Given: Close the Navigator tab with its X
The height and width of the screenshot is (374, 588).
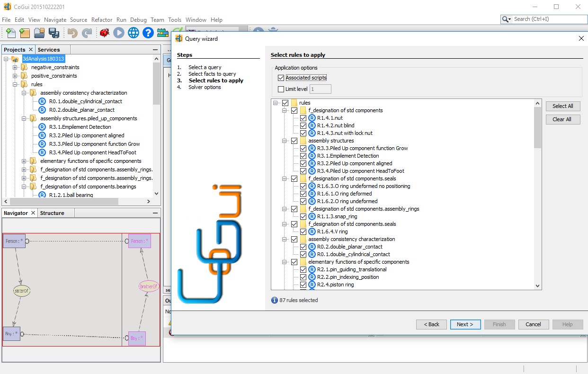Looking at the screenshot, I should [x=33, y=213].
